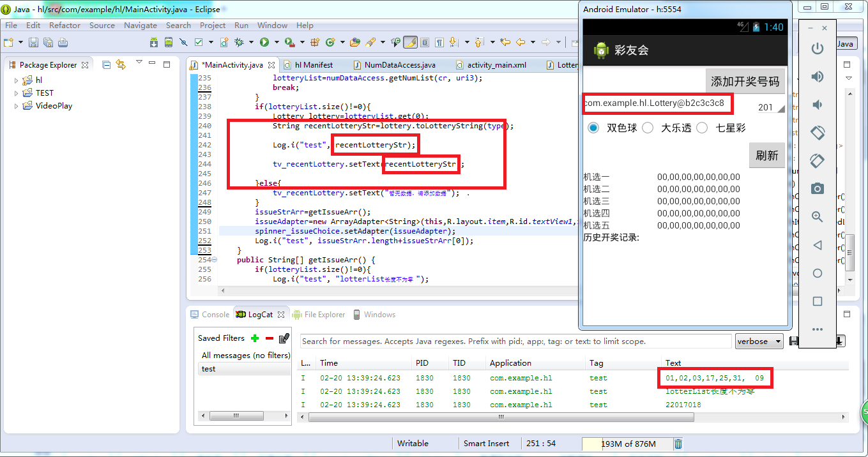Select the 七星彩 radio button
The height and width of the screenshot is (457, 868).
702,128
